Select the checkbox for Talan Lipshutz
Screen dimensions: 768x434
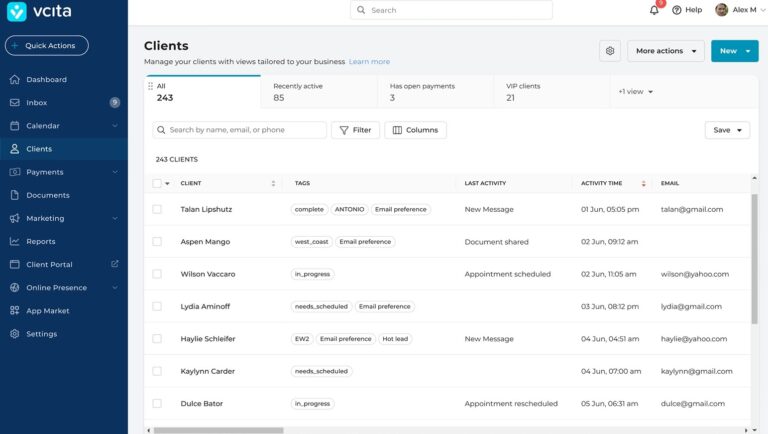tap(157, 209)
